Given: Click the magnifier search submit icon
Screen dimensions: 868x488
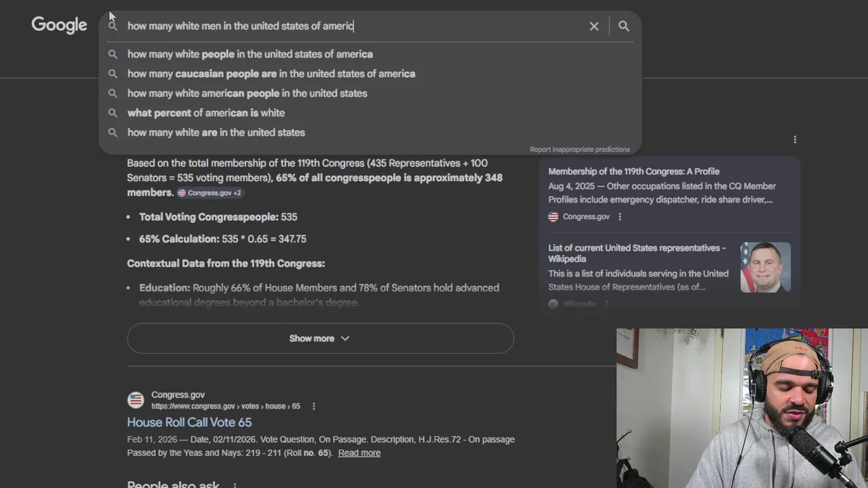Looking at the screenshot, I should coord(624,26).
